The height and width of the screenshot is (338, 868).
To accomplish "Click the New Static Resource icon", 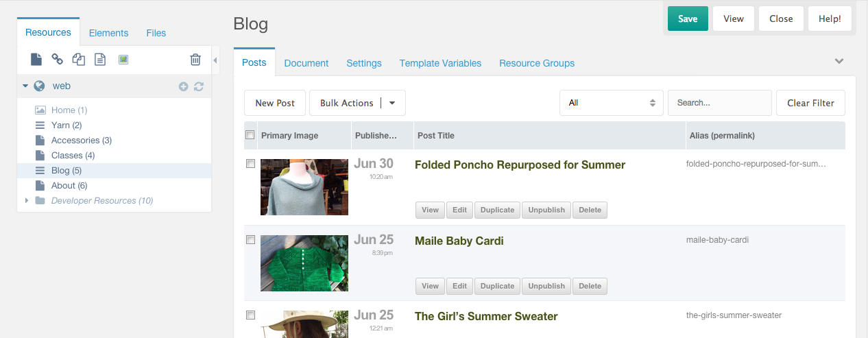I will tap(100, 60).
